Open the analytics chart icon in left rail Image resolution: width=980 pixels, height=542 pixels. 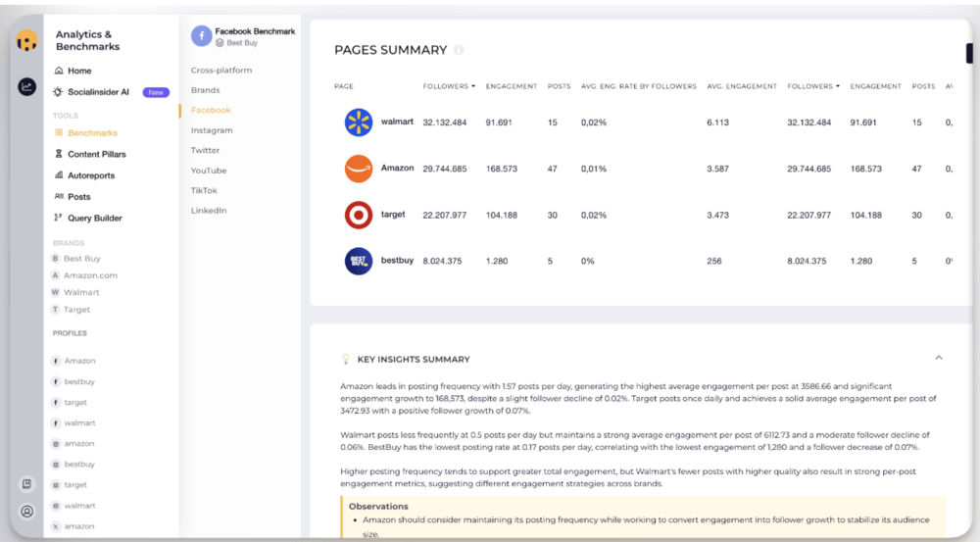(x=26, y=87)
